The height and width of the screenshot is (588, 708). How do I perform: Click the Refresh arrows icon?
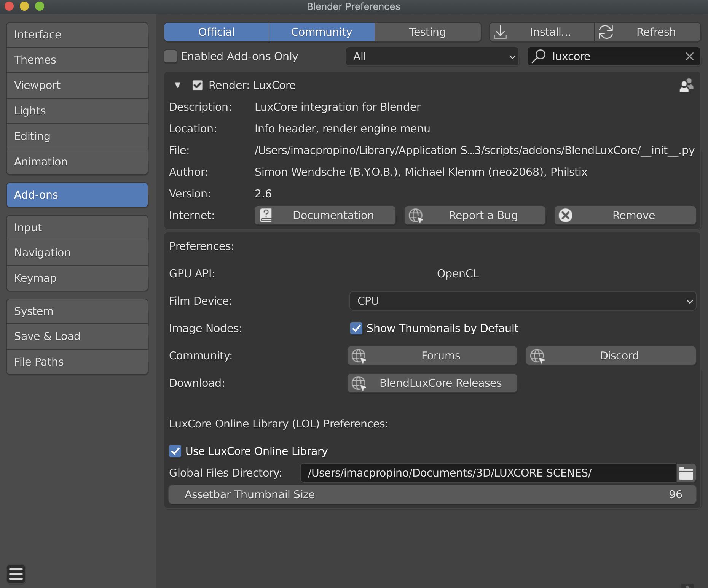(606, 32)
